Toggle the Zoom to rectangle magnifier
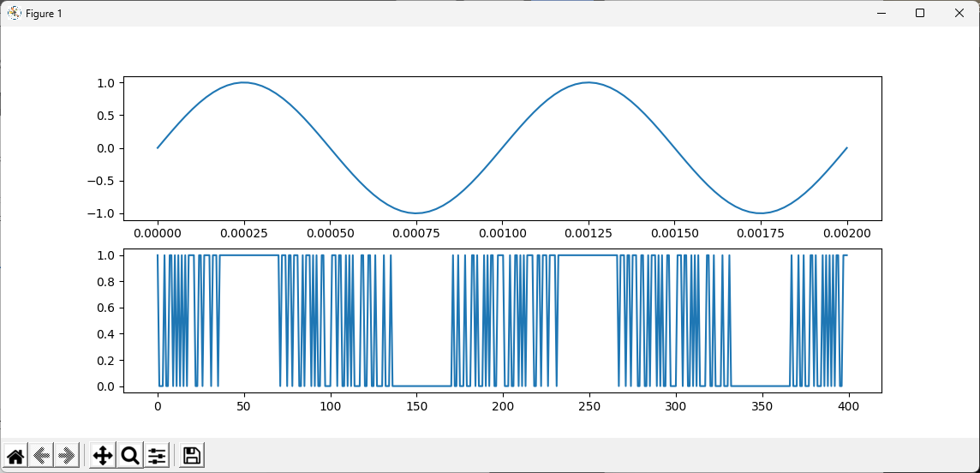This screenshot has width=980, height=473. (130, 455)
